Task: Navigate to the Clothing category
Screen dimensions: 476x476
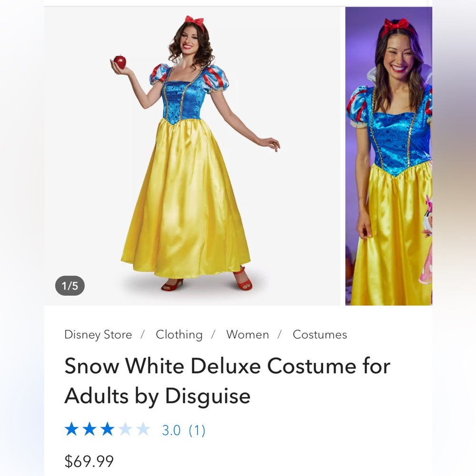Action: tap(179, 335)
